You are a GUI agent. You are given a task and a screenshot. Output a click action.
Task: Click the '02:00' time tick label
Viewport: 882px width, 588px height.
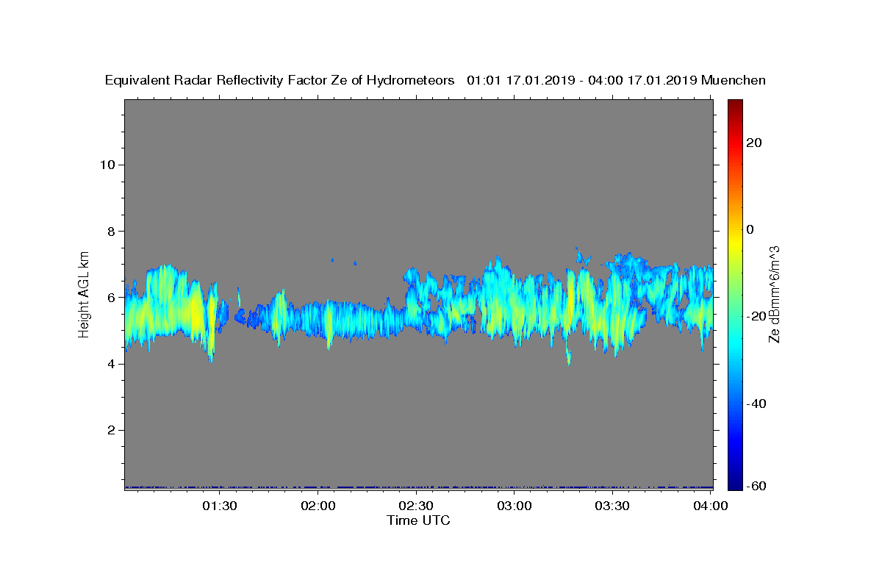(319, 506)
